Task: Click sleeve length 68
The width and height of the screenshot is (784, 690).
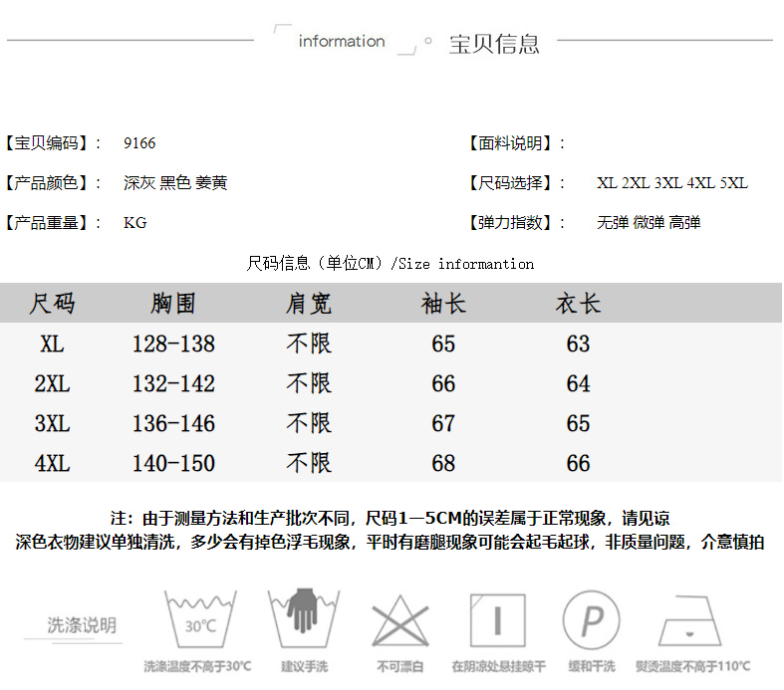Action: [x=443, y=463]
